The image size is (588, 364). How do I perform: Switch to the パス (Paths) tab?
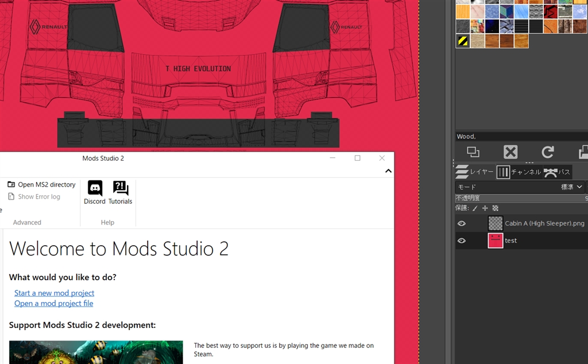(x=557, y=172)
